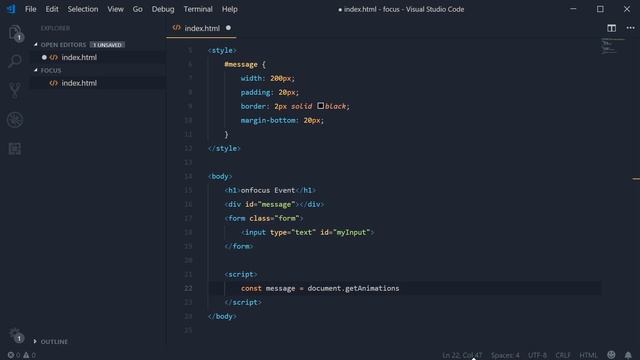Click the opening script tag on line 21
The image size is (640, 360).
click(241, 274)
